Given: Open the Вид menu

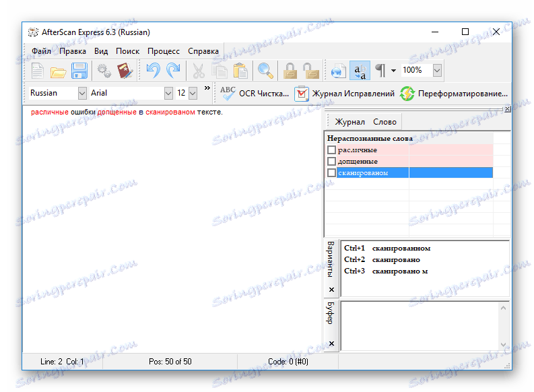Looking at the screenshot, I should [x=101, y=51].
